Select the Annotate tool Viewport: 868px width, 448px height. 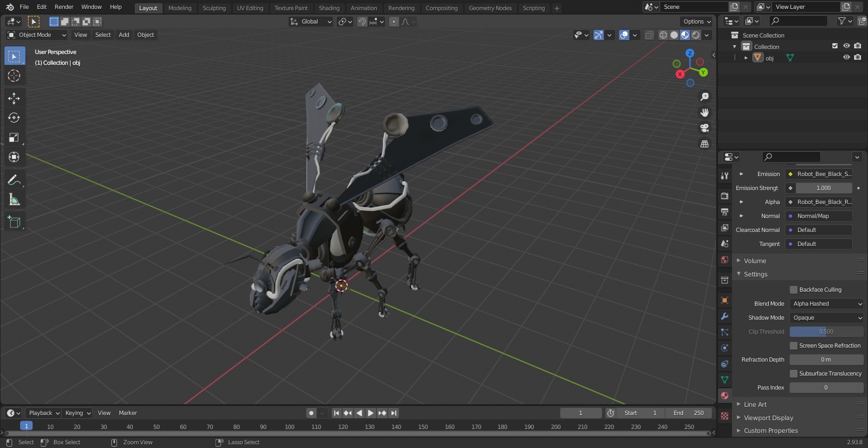point(14,180)
